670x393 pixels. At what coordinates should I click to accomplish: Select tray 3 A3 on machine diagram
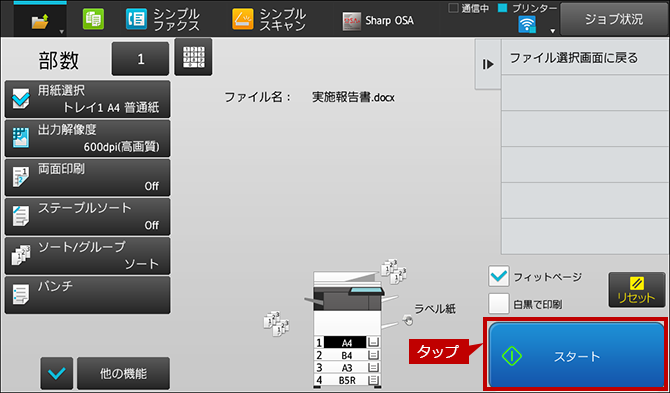(x=347, y=367)
